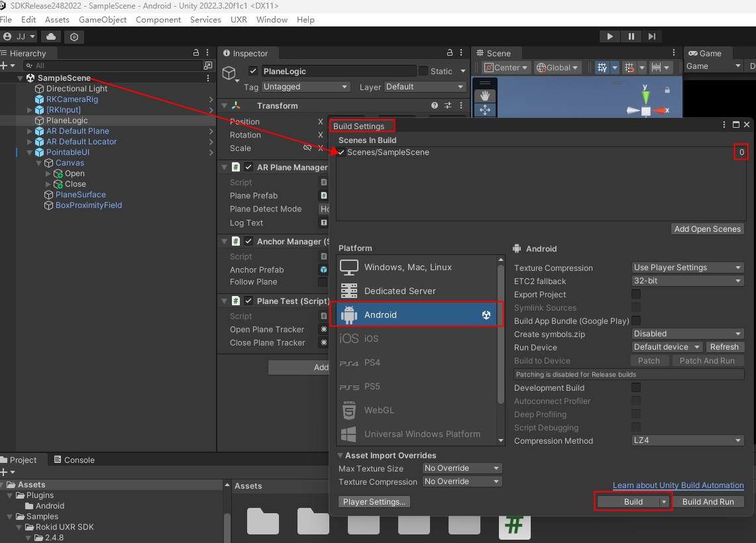
Task: Open the Texture Compression Use Player Settings dropdown
Action: (x=688, y=268)
